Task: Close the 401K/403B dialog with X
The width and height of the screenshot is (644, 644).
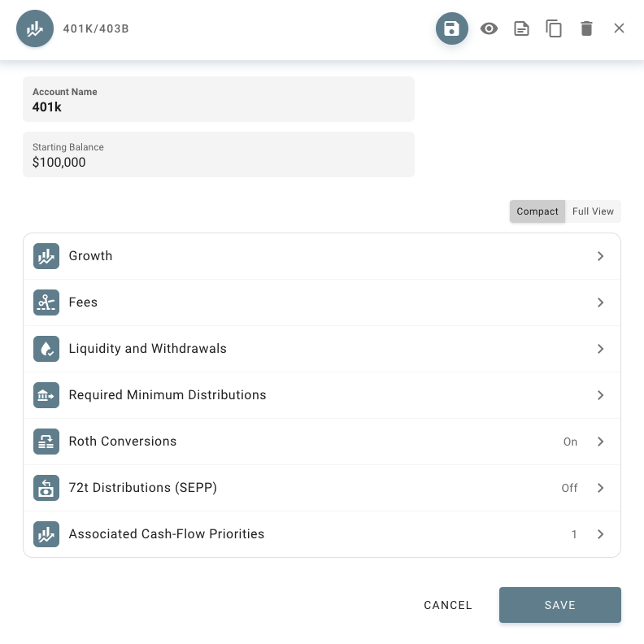Action: point(619,28)
